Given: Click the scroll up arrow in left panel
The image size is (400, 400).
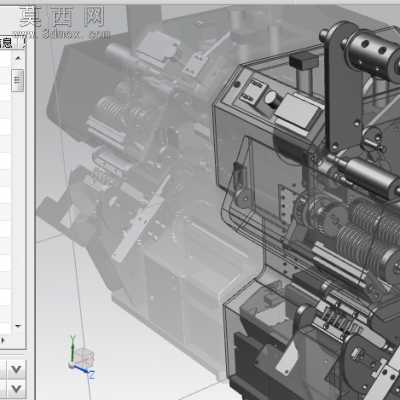Looking at the screenshot, I should [x=18, y=59].
